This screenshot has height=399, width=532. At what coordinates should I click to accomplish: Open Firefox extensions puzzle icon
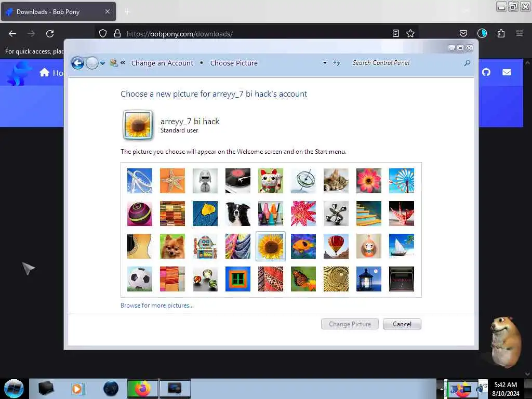501,33
